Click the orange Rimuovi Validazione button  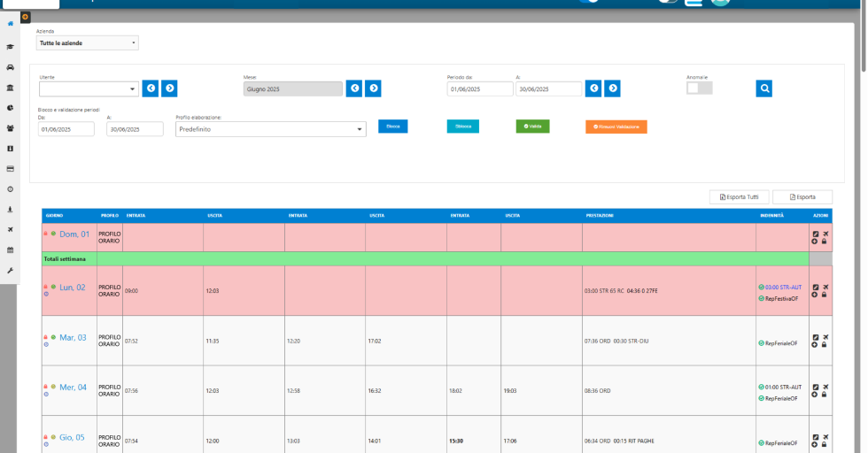tap(616, 127)
